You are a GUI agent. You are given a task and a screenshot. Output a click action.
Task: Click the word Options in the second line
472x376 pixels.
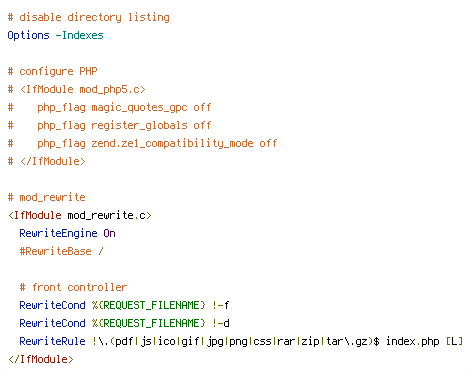[x=28, y=35]
